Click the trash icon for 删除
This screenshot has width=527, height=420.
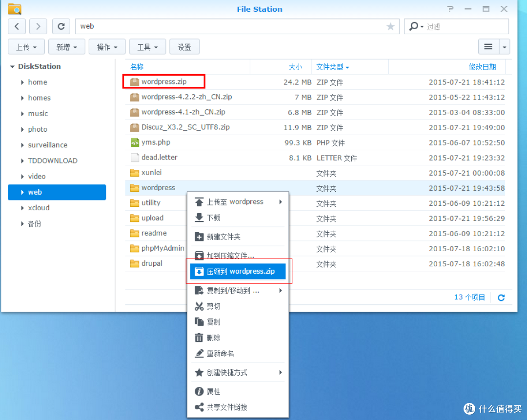click(x=199, y=338)
